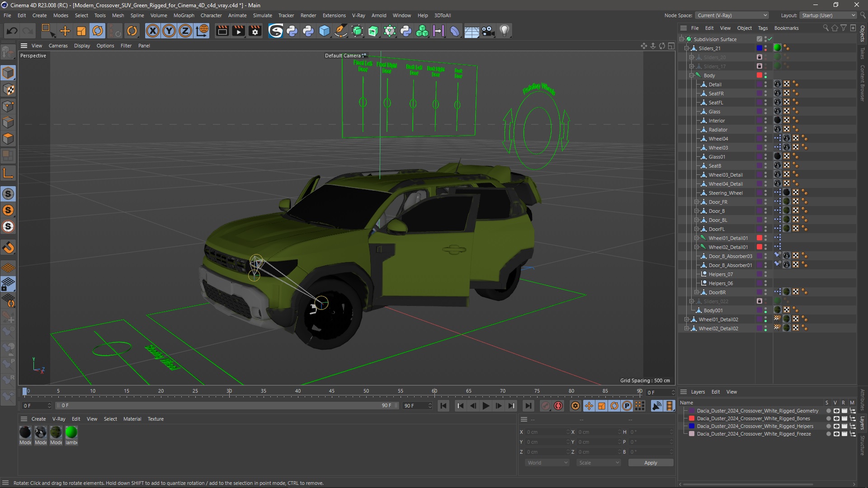Select the Steering_Wheel object

tap(725, 193)
